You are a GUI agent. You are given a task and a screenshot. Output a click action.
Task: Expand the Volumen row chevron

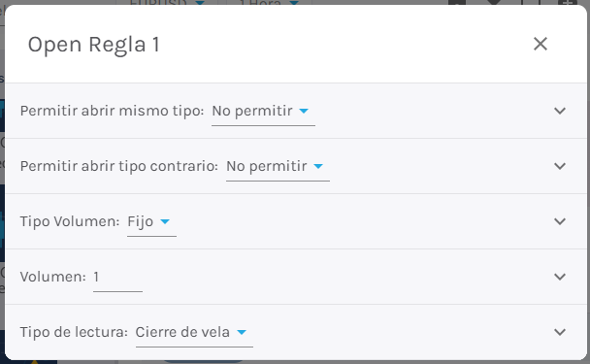[560, 277]
